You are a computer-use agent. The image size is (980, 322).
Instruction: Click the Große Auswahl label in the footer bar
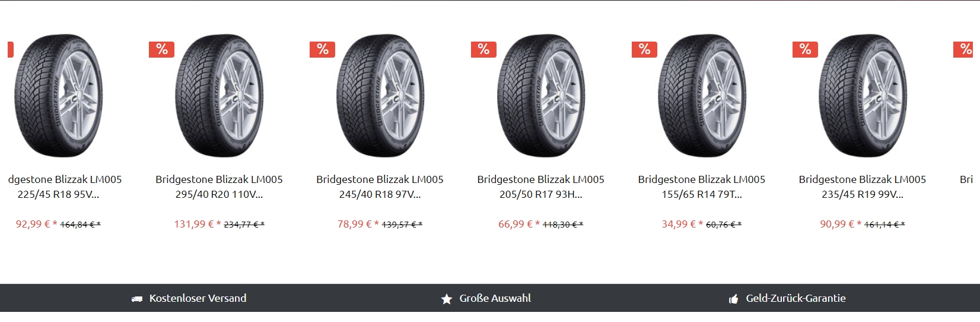tap(495, 298)
